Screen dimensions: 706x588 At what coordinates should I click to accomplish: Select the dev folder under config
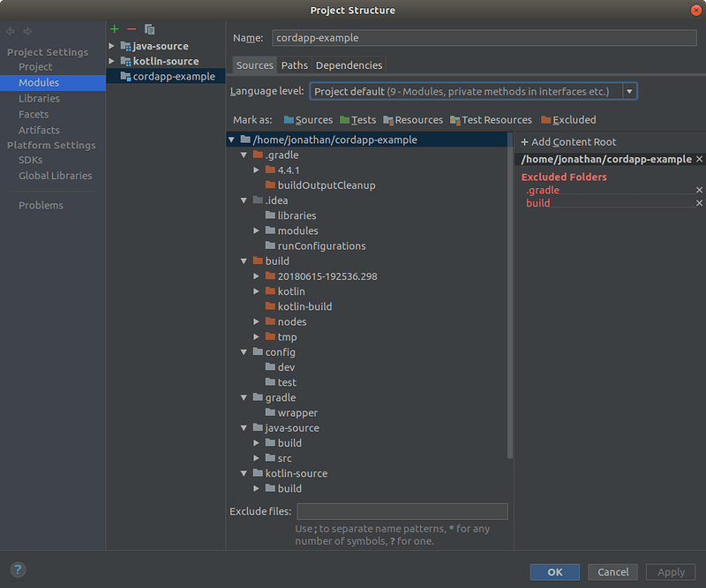click(x=286, y=367)
